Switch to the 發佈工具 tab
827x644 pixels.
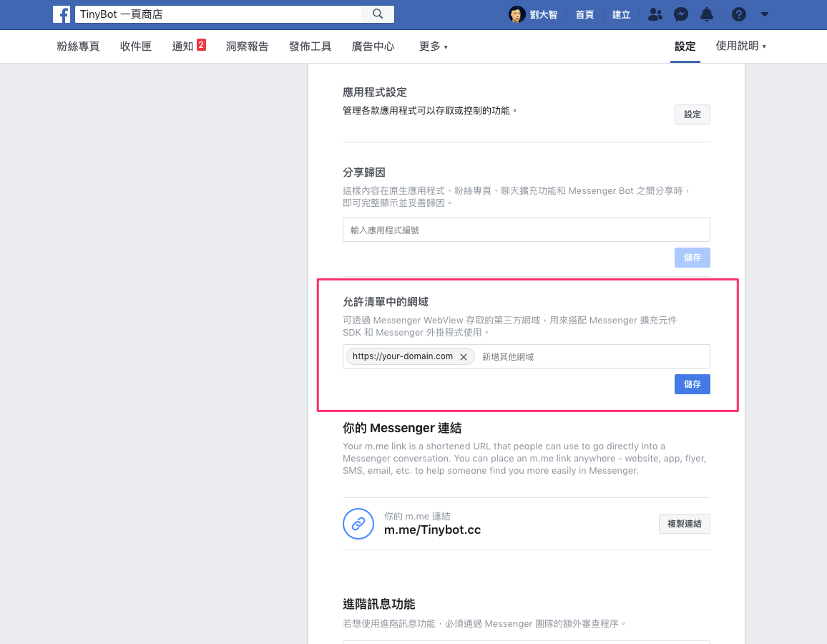pyautogui.click(x=310, y=47)
